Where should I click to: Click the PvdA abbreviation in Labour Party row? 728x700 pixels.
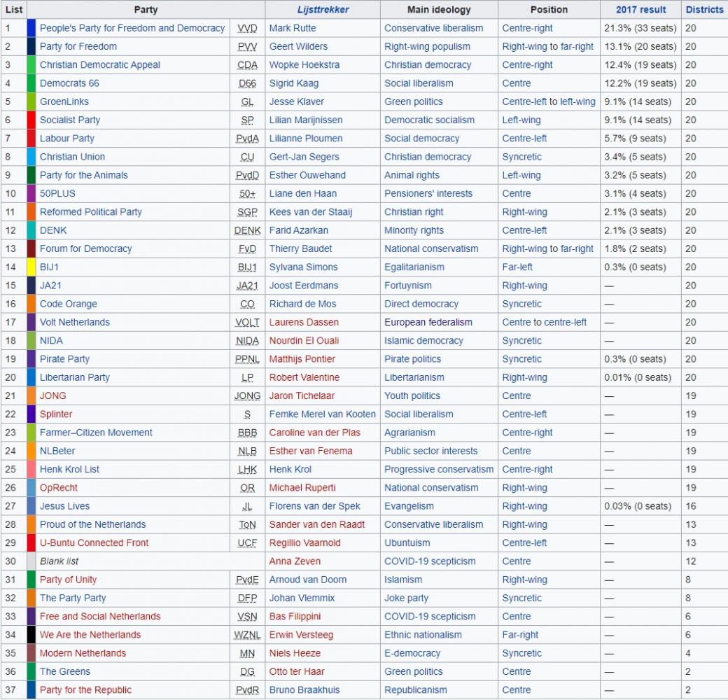pos(247,139)
